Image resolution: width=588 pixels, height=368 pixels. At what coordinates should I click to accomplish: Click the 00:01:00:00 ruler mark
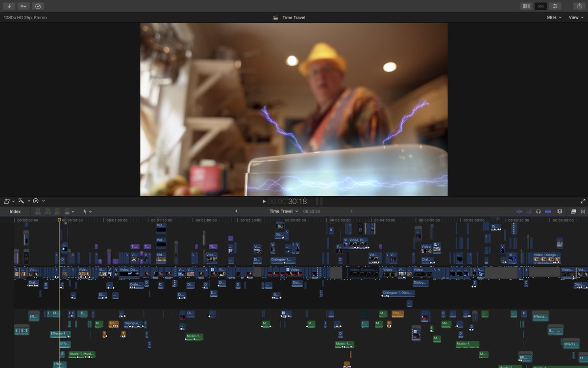point(117,220)
